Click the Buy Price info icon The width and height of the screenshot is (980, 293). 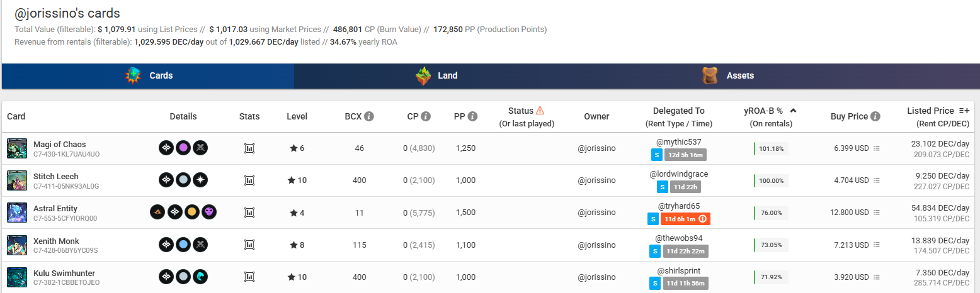click(875, 116)
